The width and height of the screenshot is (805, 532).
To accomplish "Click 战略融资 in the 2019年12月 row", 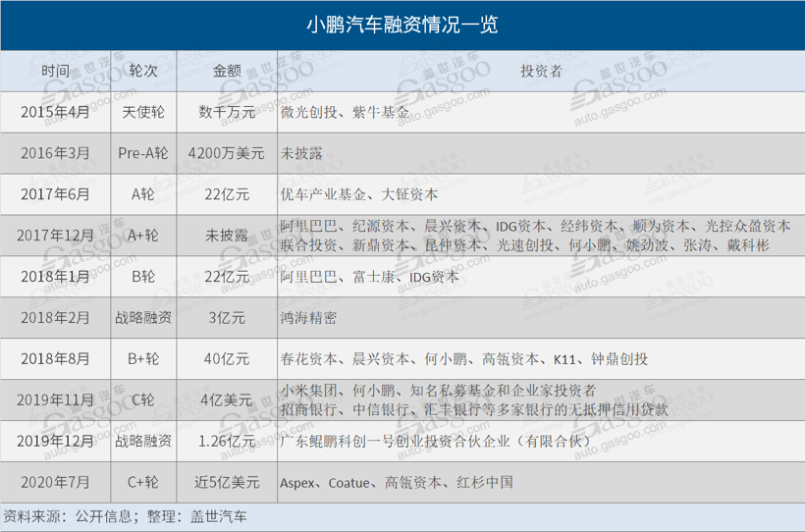I will [143, 441].
